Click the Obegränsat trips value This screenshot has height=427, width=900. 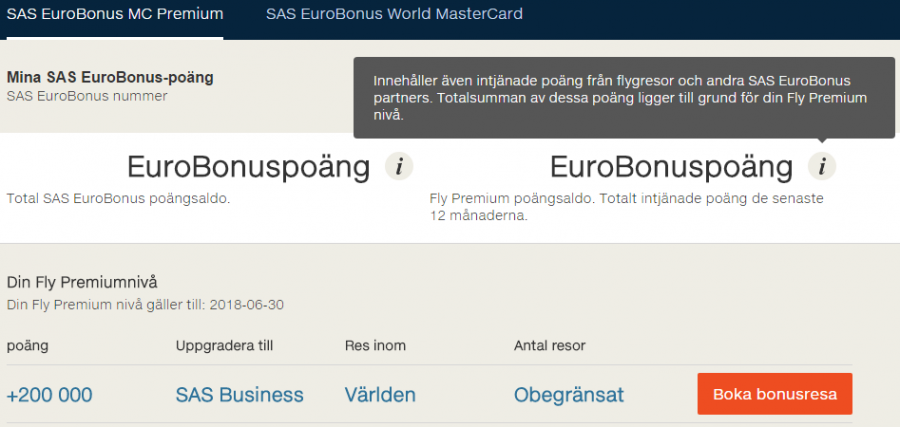[x=568, y=395]
